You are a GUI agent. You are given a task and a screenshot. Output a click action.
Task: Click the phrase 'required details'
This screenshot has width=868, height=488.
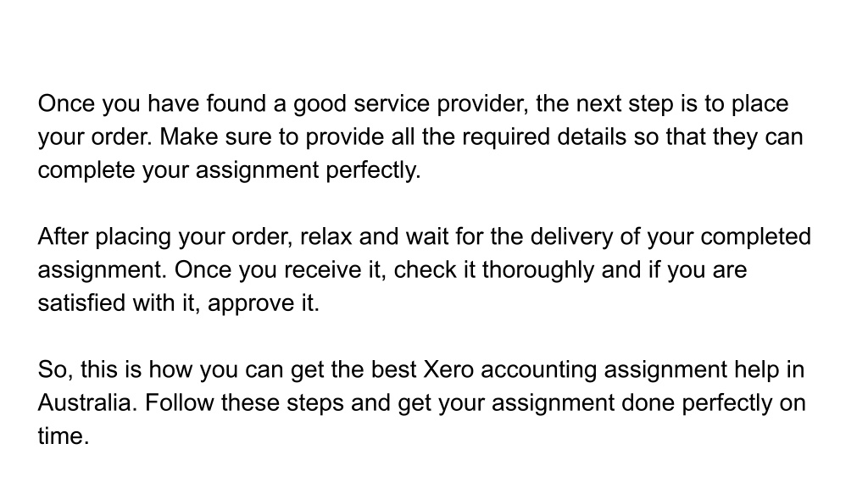[544, 137]
